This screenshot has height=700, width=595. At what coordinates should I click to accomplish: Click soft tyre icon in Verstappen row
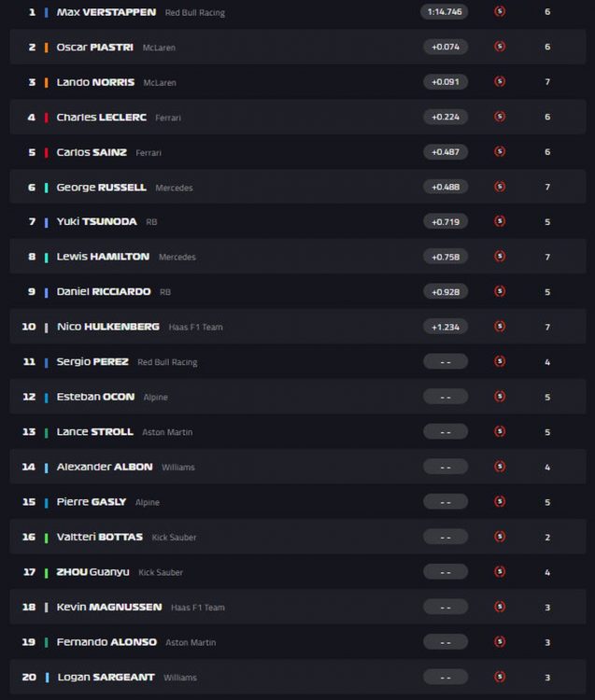(x=500, y=11)
